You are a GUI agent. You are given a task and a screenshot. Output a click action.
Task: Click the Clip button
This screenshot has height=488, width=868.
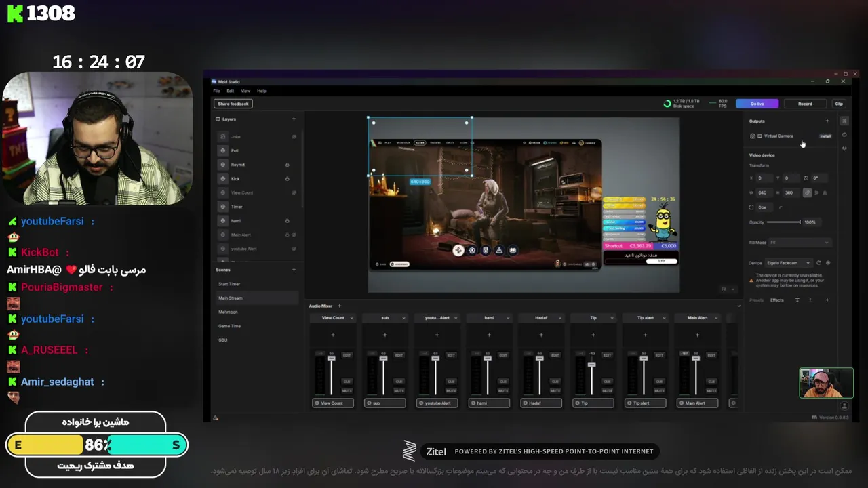click(839, 104)
